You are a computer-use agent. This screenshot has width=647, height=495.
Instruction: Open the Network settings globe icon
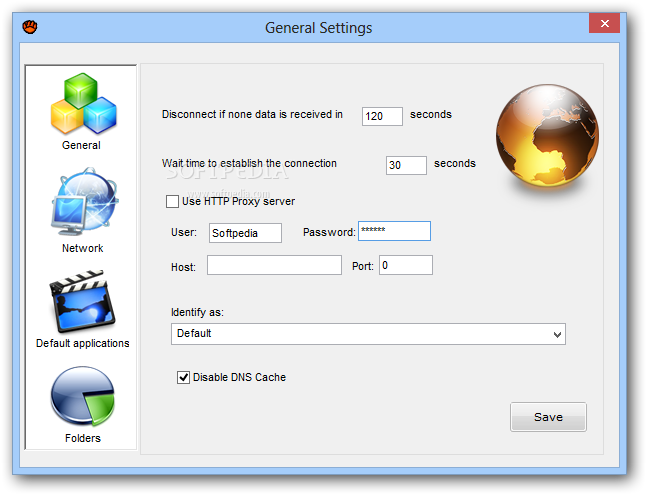click(x=85, y=201)
